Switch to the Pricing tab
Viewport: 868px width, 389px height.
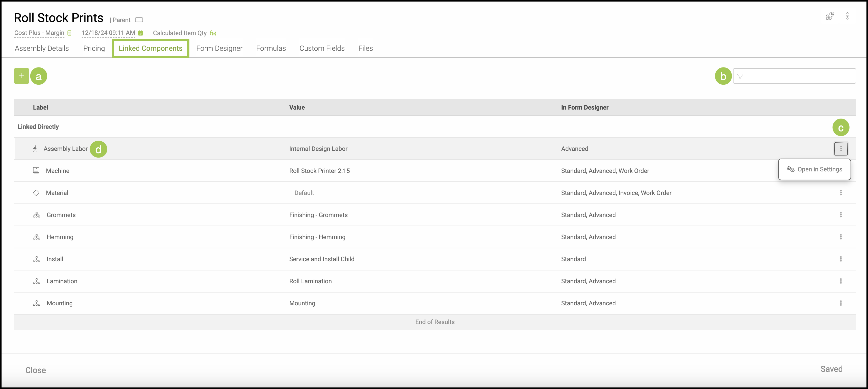pos(94,48)
